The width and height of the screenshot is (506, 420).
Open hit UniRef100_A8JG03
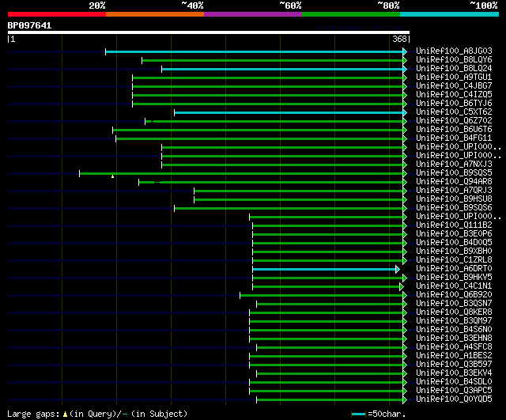[x=454, y=51]
